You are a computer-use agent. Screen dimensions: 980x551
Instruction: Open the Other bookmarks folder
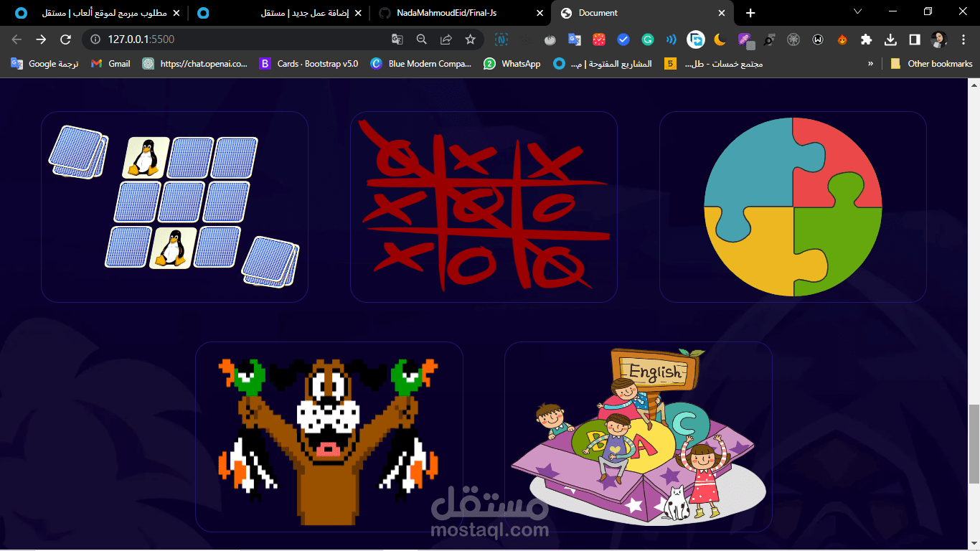pyautogui.click(x=931, y=64)
